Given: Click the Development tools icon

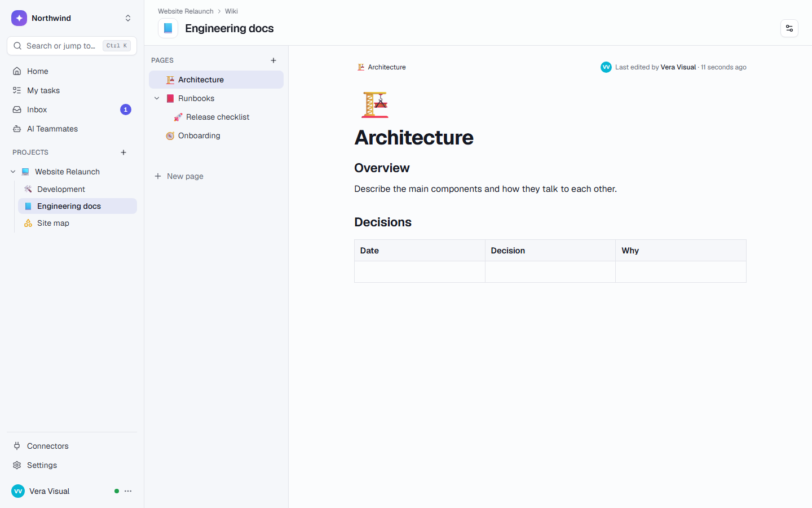Looking at the screenshot, I should click(x=28, y=189).
